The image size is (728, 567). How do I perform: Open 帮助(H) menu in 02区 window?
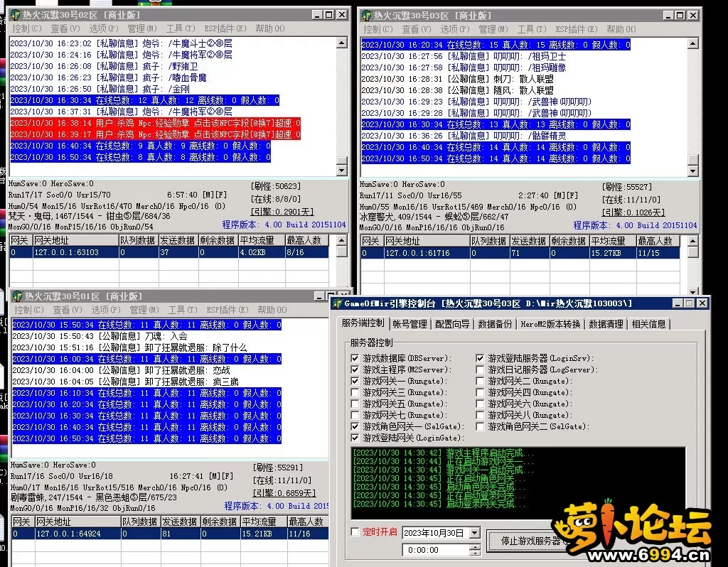point(270,28)
